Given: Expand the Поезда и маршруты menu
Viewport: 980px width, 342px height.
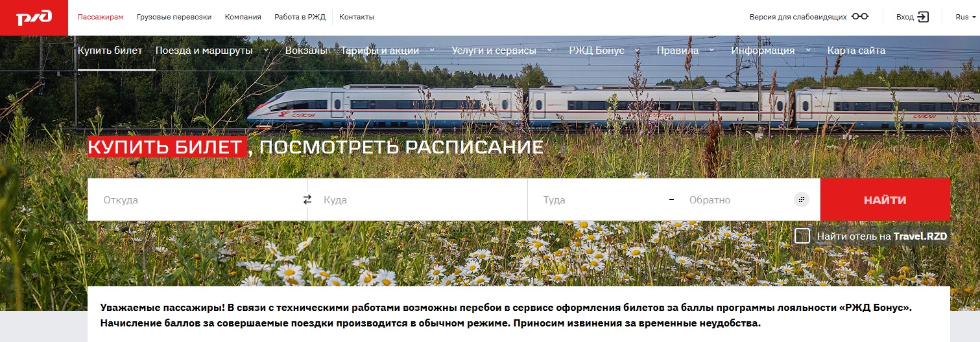Looking at the screenshot, I should (x=213, y=51).
